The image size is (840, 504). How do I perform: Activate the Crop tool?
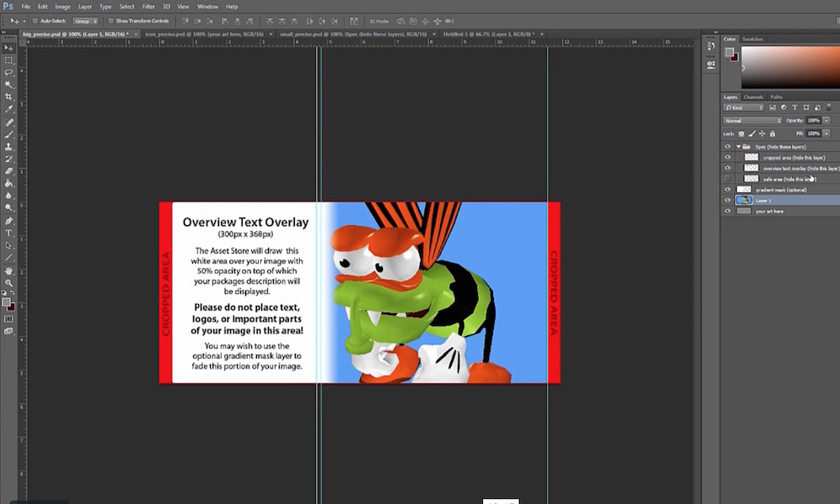10,95
